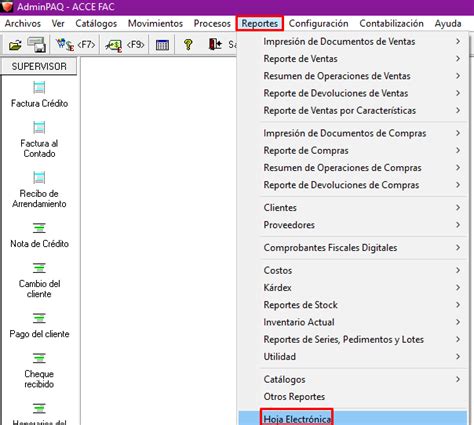The height and width of the screenshot is (425, 474).
Task: Click the Reportes menu
Action: pos(260,24)
